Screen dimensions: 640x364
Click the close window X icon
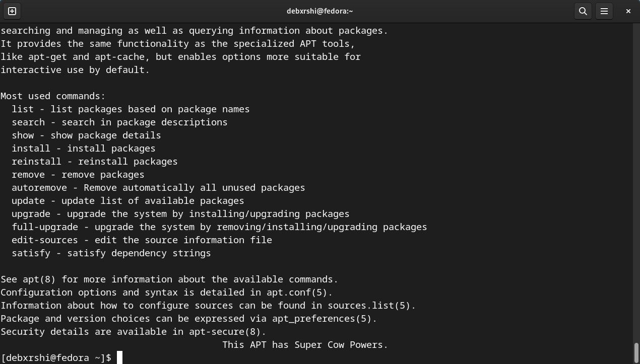(x=628, y=11)
